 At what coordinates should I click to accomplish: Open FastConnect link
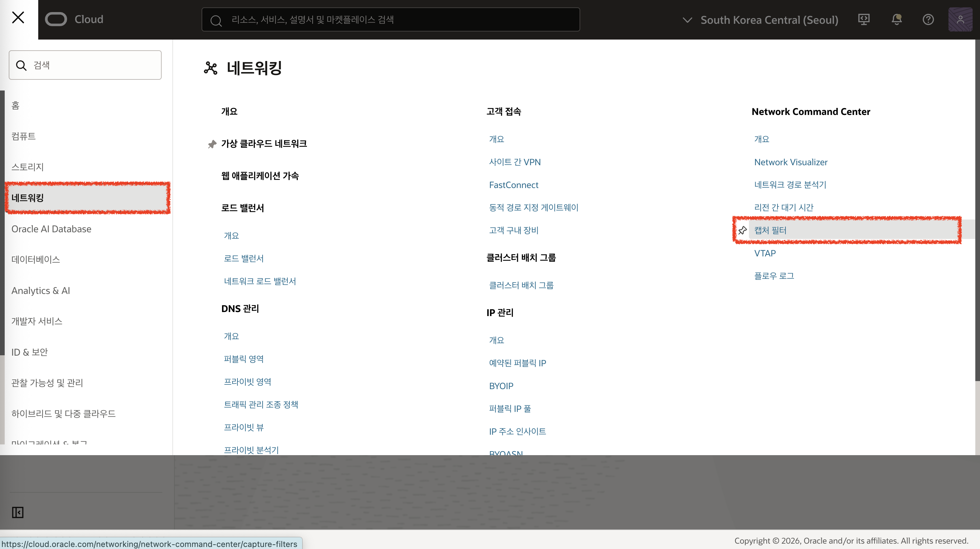[513, 185]
